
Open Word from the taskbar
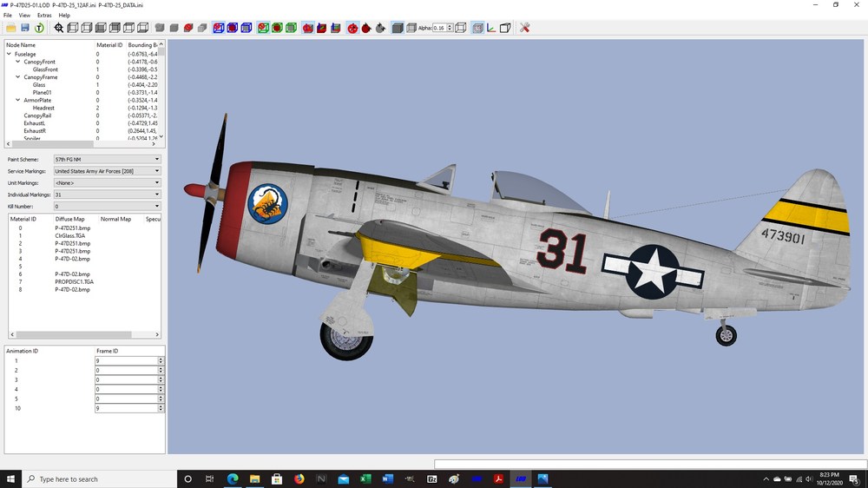click(x=387, y=478)
